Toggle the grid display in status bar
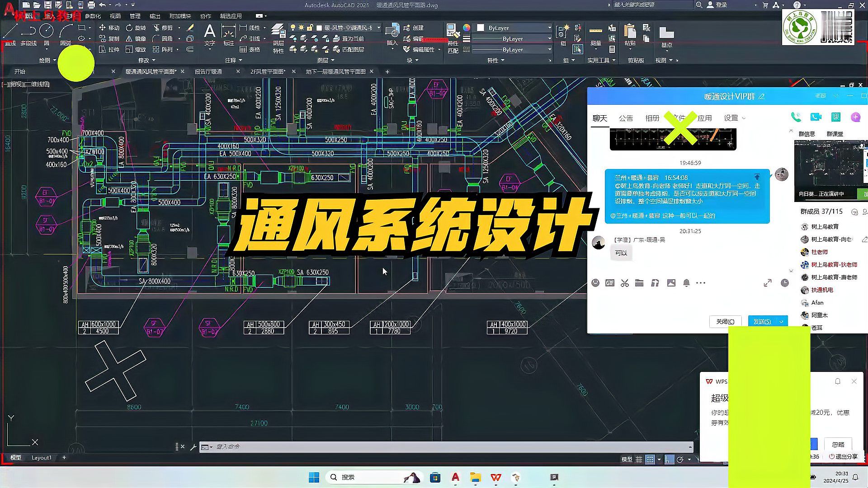The width and height of the screenshot is (868, 488). point(639,459)
